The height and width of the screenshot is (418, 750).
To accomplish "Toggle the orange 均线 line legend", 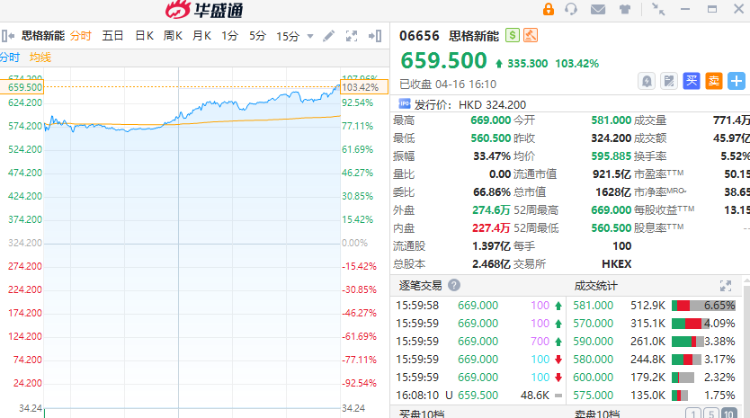I will (40, 57).
